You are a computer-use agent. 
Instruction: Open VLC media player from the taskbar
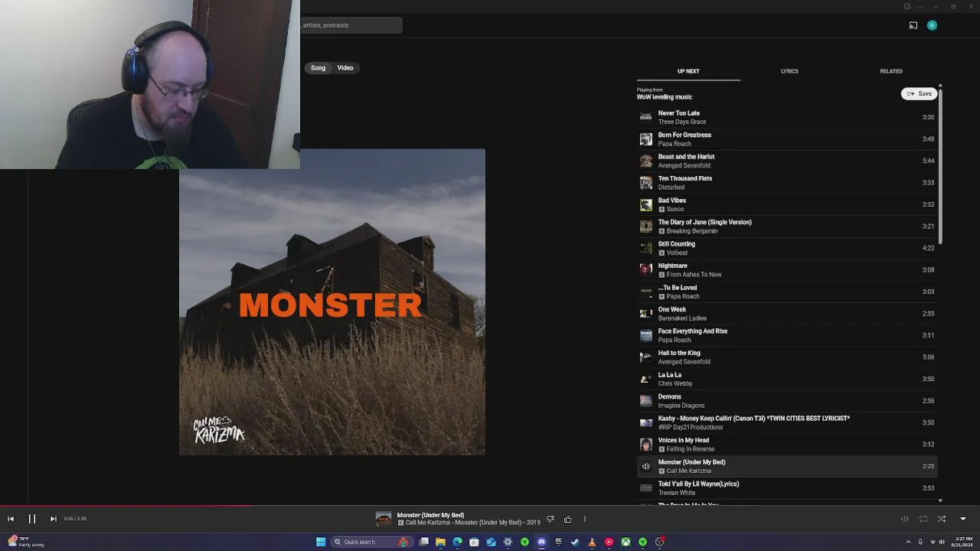coord(592,542)
